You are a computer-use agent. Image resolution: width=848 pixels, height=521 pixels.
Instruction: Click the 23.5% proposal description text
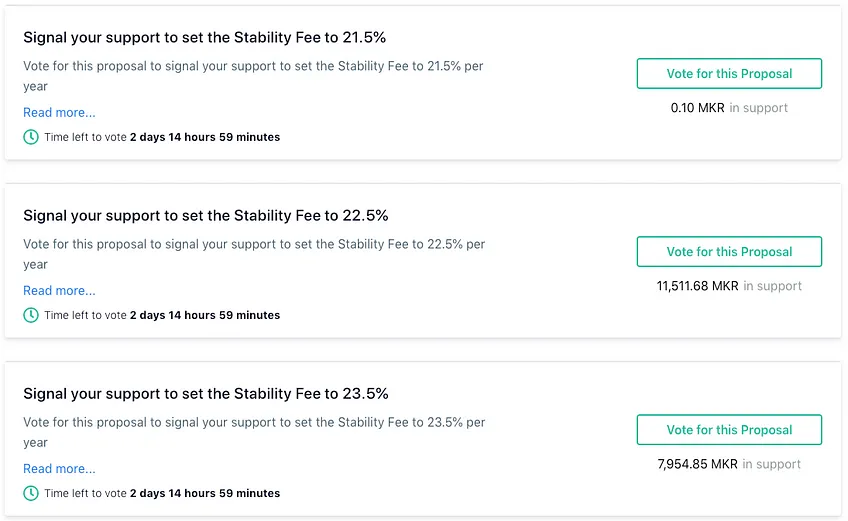[x=254, y=432]
